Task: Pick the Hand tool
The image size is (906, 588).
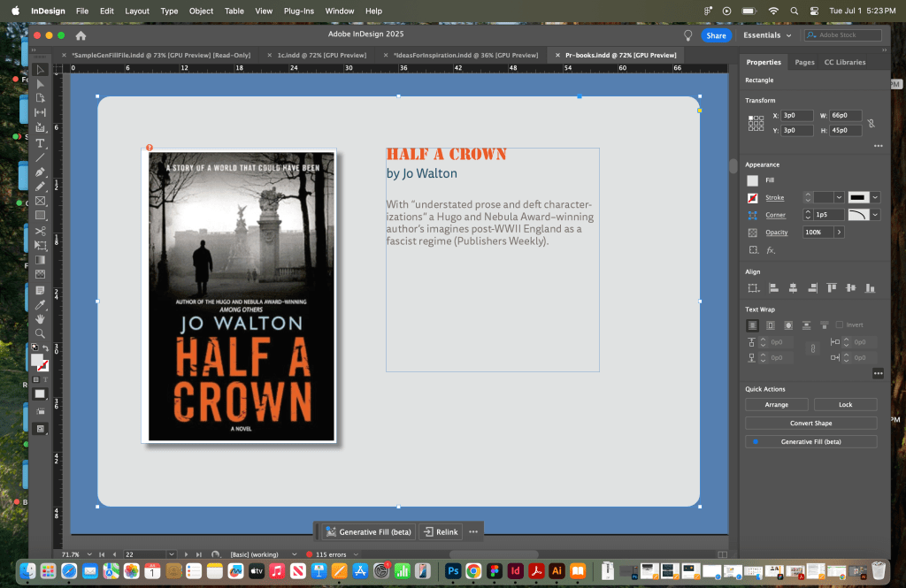Action: 40,318
